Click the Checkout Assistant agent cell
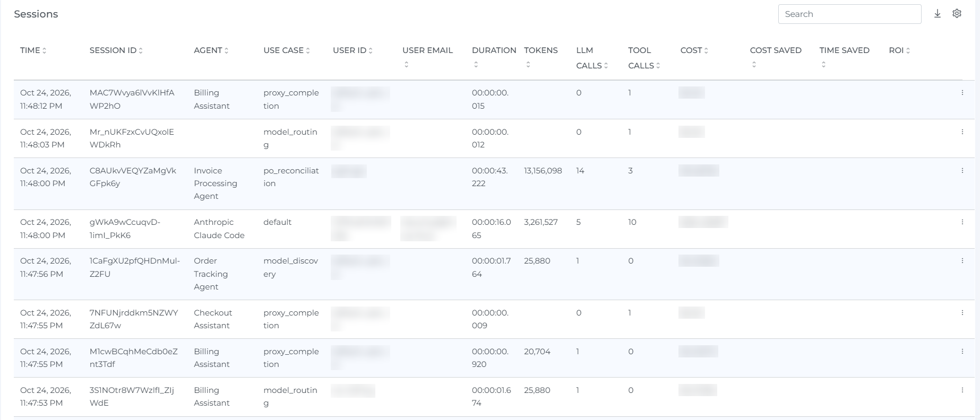 (x=213, y=319)
